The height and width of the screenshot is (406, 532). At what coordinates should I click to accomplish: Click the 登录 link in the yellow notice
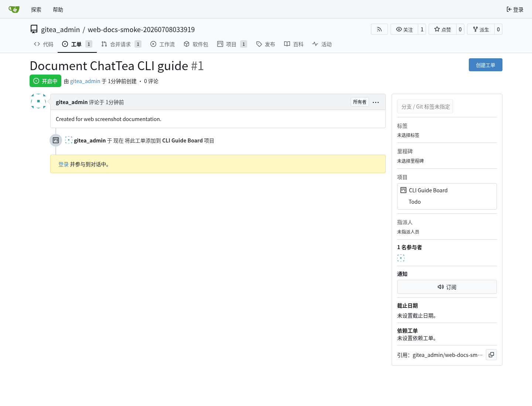[64, 164]
